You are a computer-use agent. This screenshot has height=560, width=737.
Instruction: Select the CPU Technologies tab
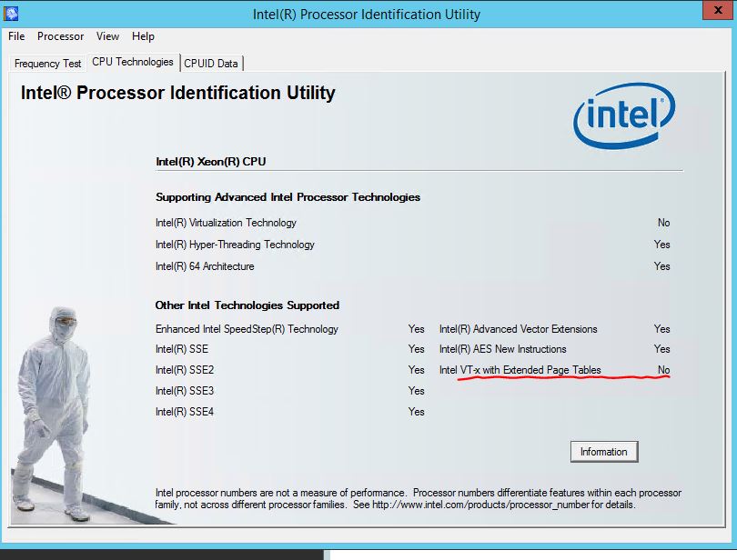coord(132,63)
